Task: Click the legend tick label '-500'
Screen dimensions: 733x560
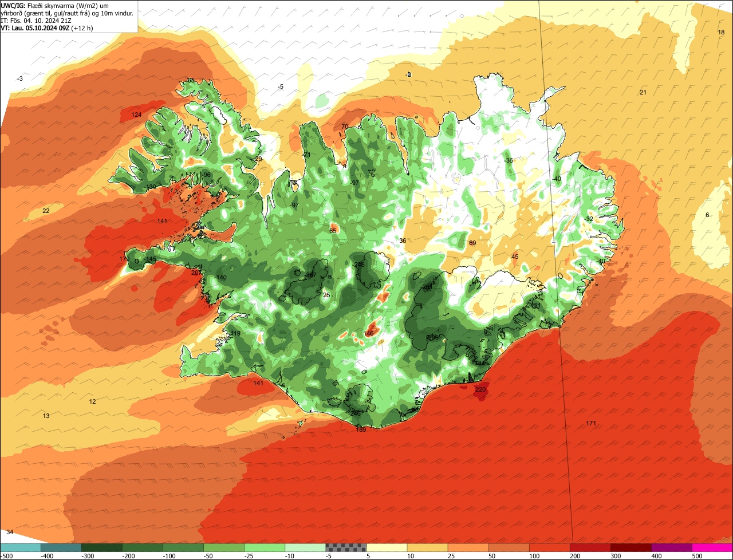Action: click(x=7, y=555)
